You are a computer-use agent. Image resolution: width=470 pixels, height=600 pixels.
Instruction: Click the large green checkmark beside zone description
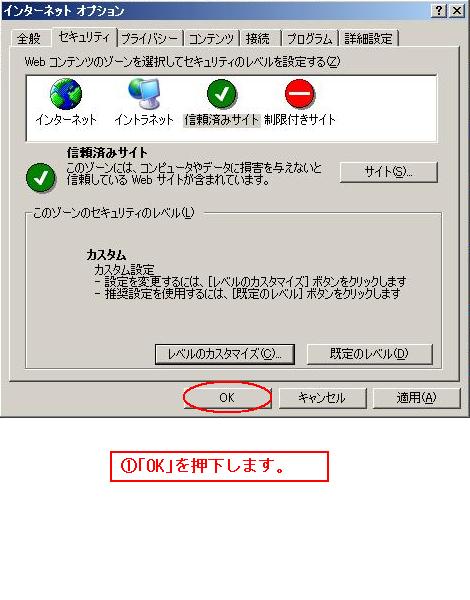point(41,178)
